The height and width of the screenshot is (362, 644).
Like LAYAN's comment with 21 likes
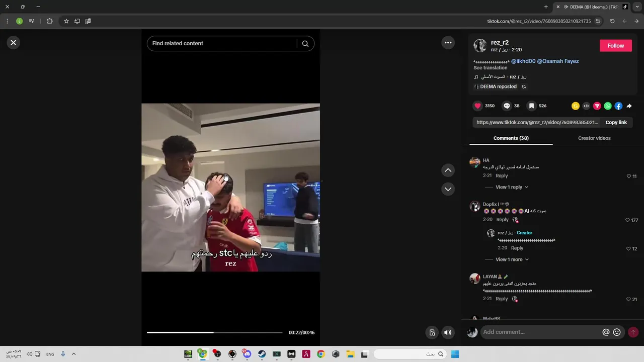[x=628, y=299]
